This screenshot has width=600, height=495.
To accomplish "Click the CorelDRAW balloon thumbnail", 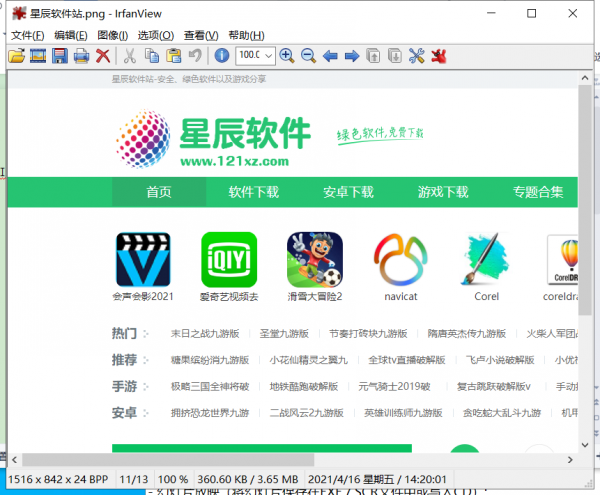I will [x=562, y=259].
